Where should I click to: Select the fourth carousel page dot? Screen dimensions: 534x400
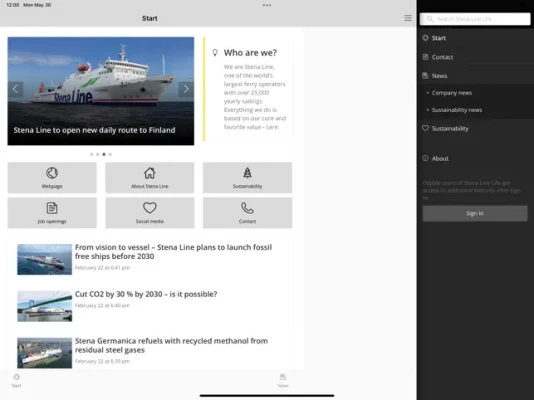(110, 154)
